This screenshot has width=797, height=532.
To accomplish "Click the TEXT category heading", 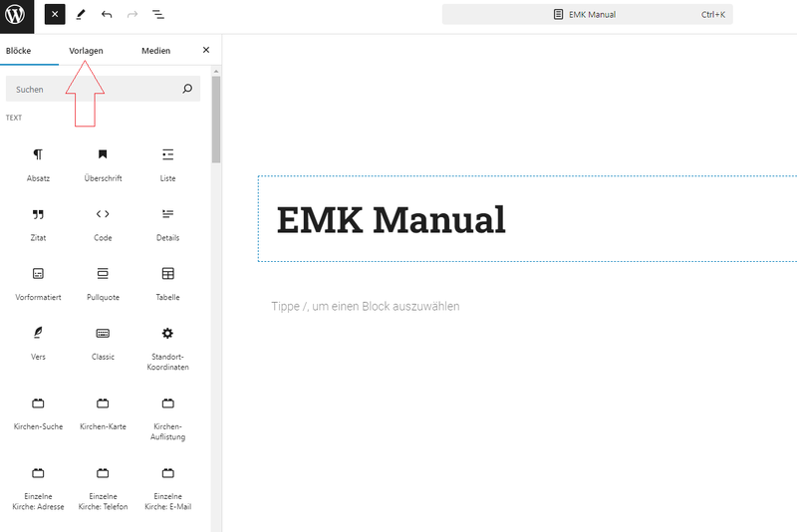I will click(14, 118).
